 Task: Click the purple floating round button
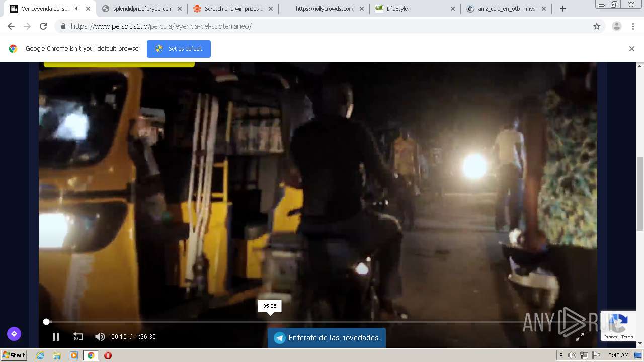coord(14,333)
